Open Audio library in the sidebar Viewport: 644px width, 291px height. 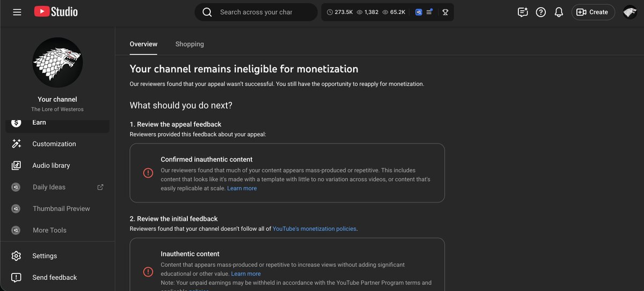(x=57, y=166)
